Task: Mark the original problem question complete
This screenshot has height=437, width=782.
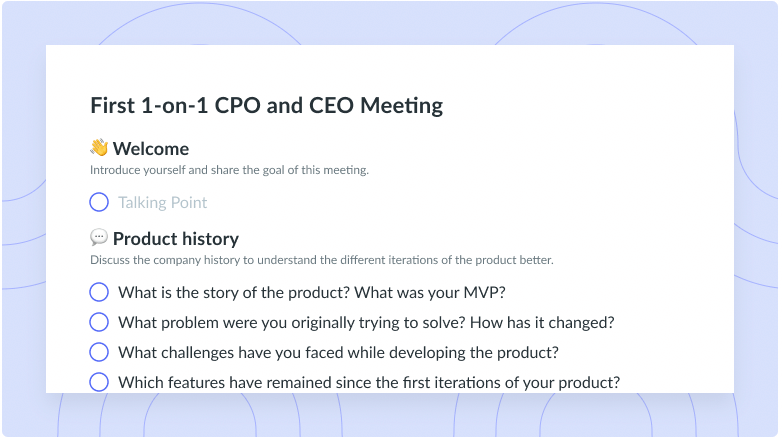Action: tap(99, 322)
